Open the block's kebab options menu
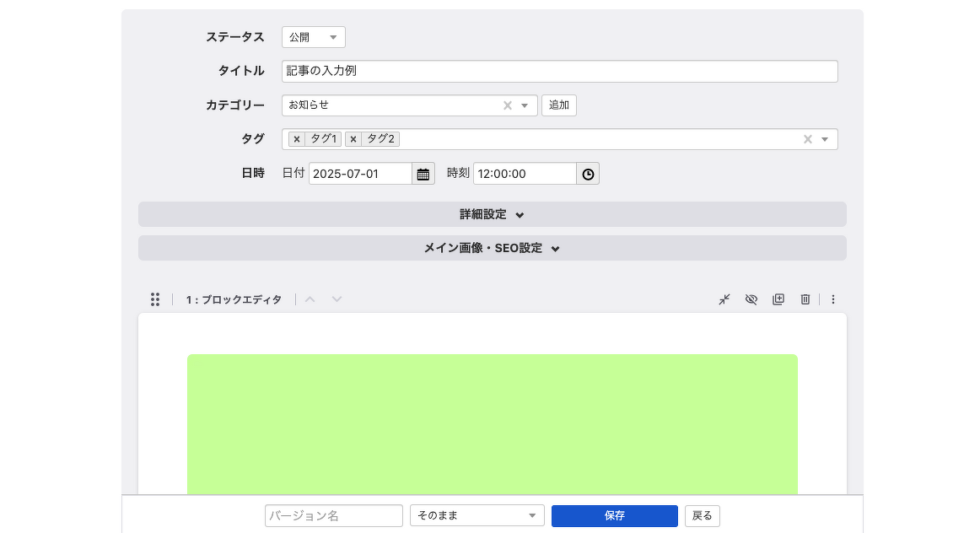The width and height of the screenshot is (980, 533). (833, 299)
